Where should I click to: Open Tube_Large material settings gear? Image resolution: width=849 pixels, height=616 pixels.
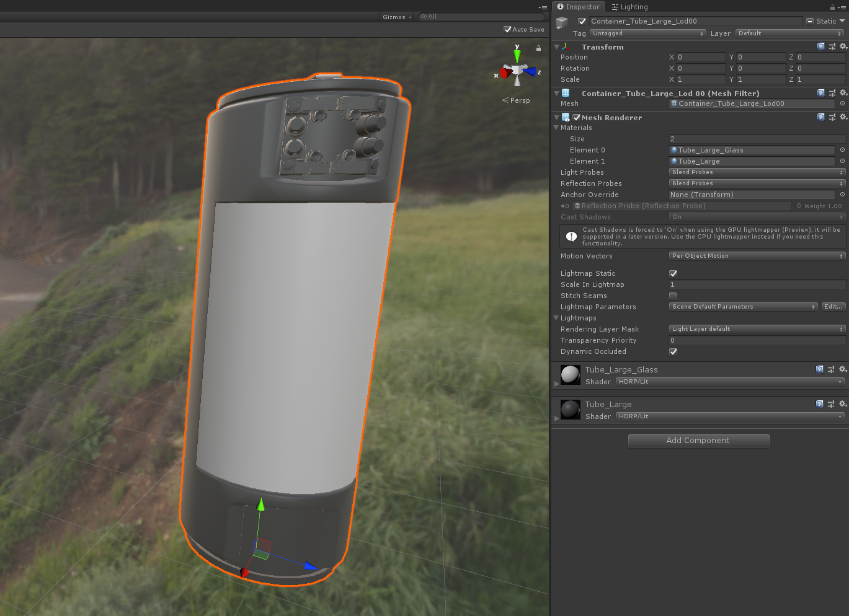(x=843, y=404)
